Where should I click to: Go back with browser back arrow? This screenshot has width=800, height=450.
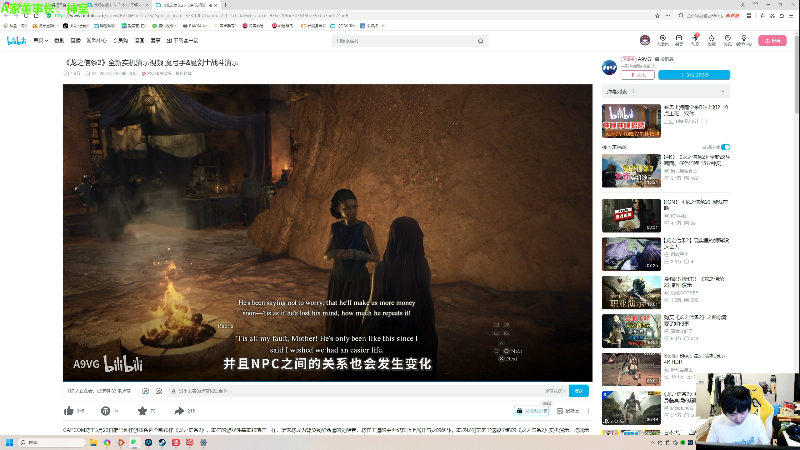coord(6,16)
